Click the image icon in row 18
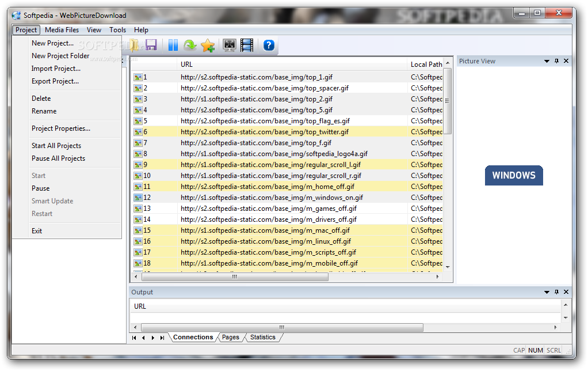This screenshot has height=371, width=588. (138, 263)
